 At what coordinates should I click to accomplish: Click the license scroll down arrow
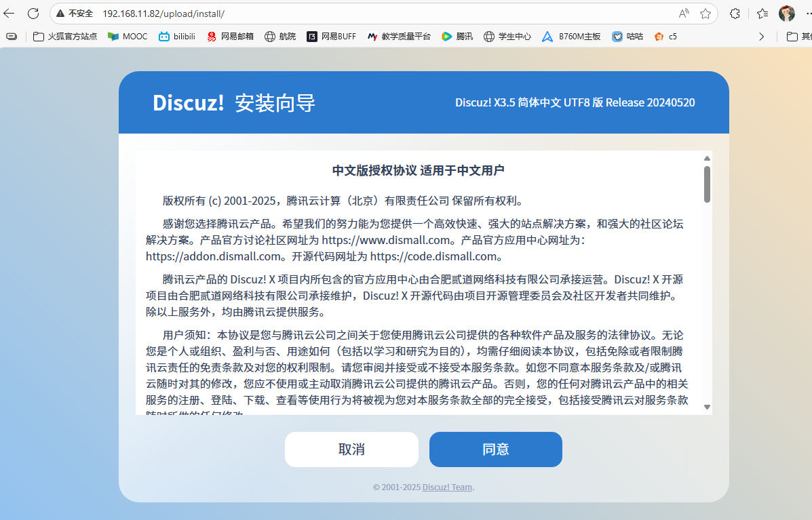(707, 407)
